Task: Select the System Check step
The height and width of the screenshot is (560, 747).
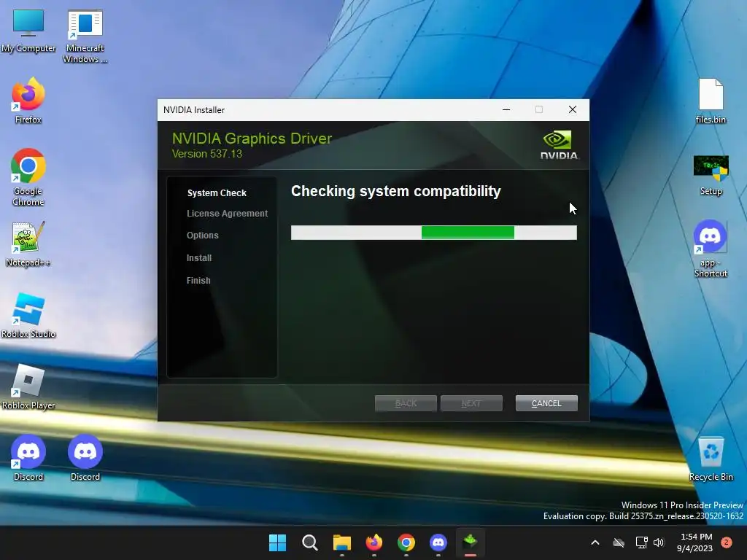Action: 217,192
